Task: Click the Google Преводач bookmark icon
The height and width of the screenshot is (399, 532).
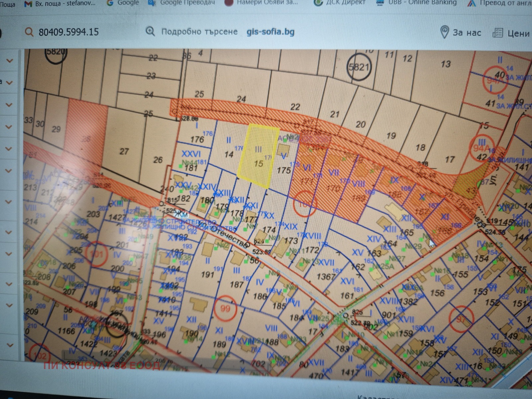Action: 152,3
